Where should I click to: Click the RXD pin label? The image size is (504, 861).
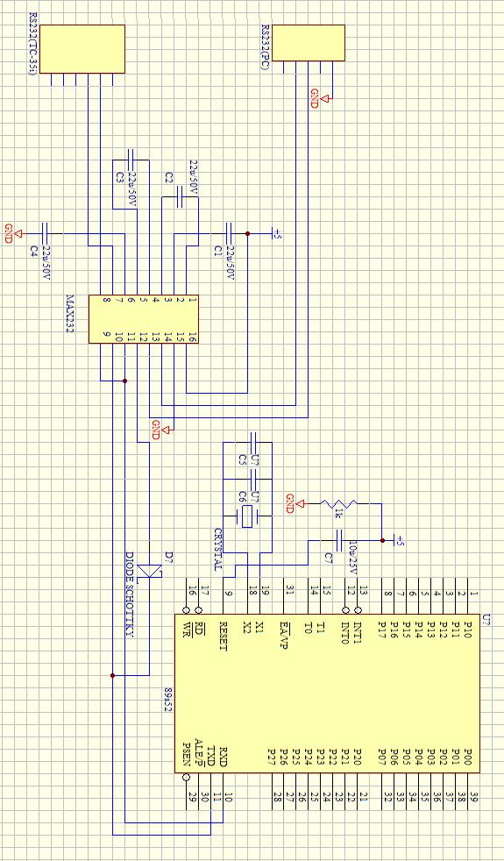(x=224, y=756)
